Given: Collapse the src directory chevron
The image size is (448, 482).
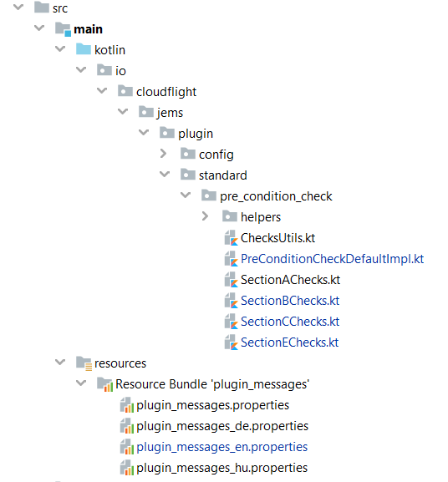Looking at the screenshot, I should [18, 7].
